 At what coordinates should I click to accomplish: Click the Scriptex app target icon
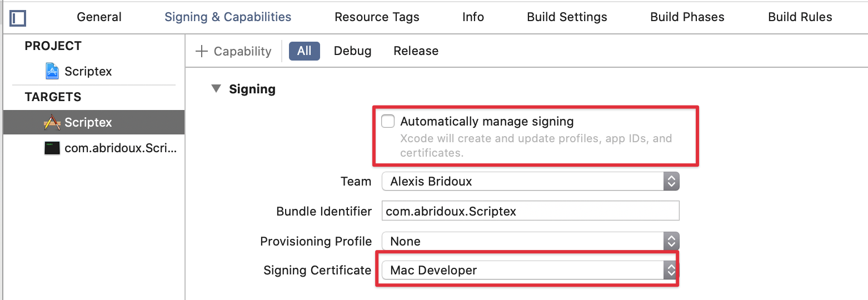click(52, 122)
